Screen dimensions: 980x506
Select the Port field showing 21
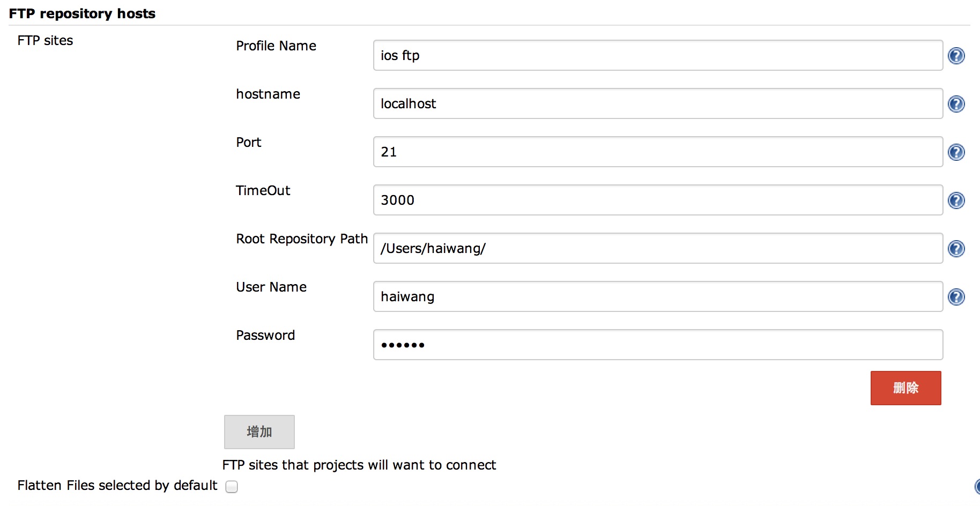click(658, 152)
